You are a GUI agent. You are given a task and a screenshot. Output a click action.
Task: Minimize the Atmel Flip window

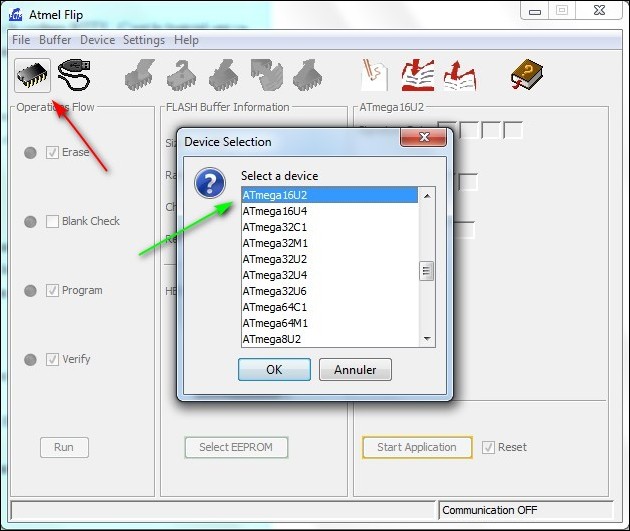535,12
